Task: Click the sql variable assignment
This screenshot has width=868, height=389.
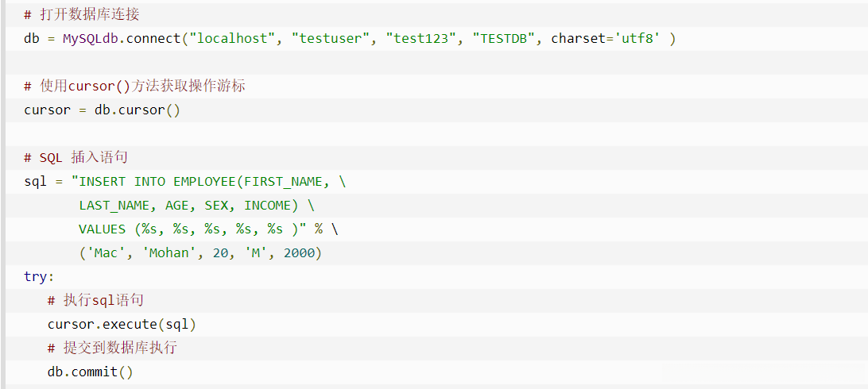Action: click(x=36, y=181)
